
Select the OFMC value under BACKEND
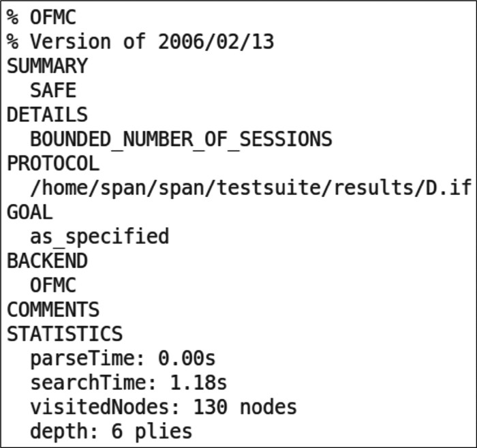(53, 285)
